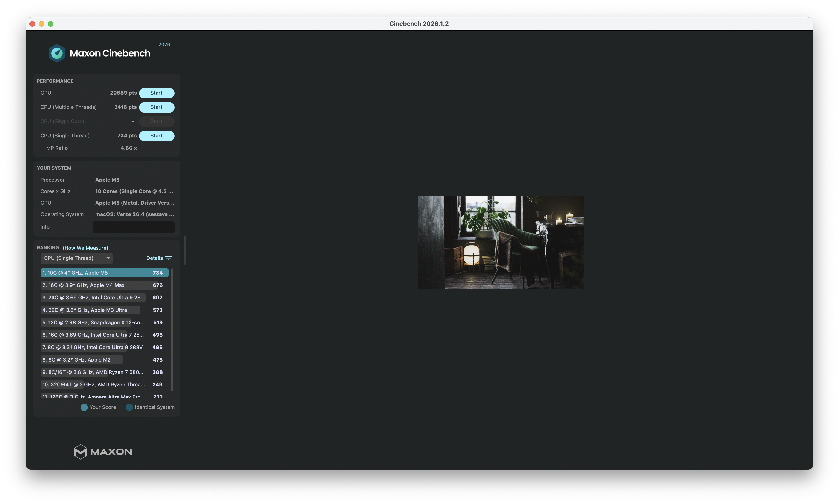
Task: Start the GPU benchmark
Action: [157, 93]
